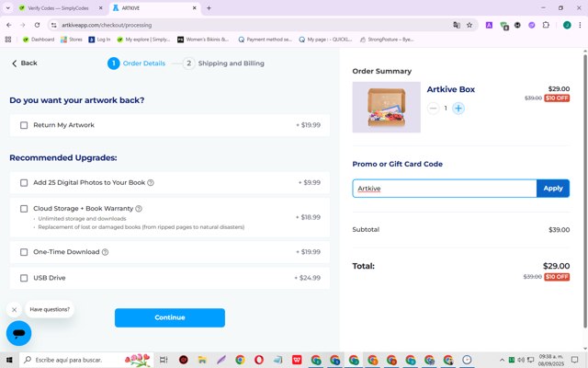The image size is (588, 368).
Task: Select the Order Details step
Action: coord(137,63)
